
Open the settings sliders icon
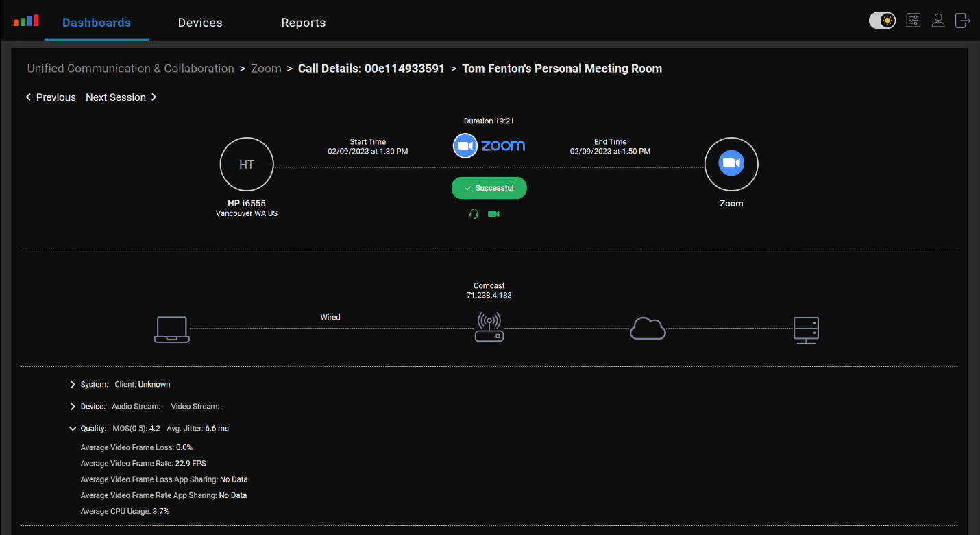(914, 21)
